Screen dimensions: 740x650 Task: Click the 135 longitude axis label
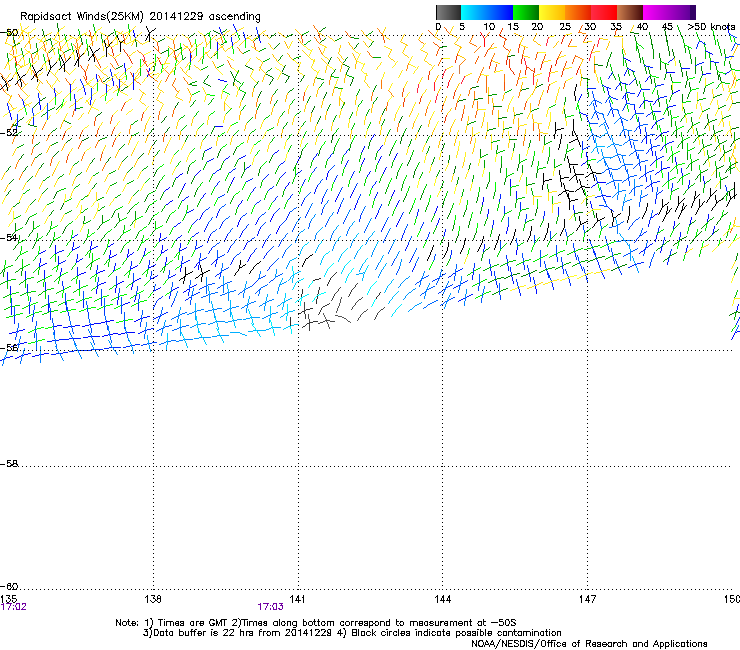point(8,599)
